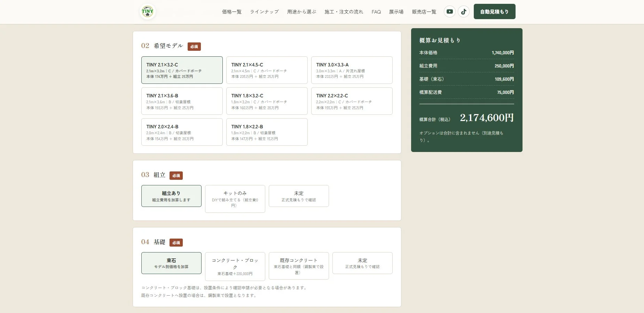This screenshot has width=644, height=313.
Task: Click the 自動見積もり button
Action: pos(494,11)
